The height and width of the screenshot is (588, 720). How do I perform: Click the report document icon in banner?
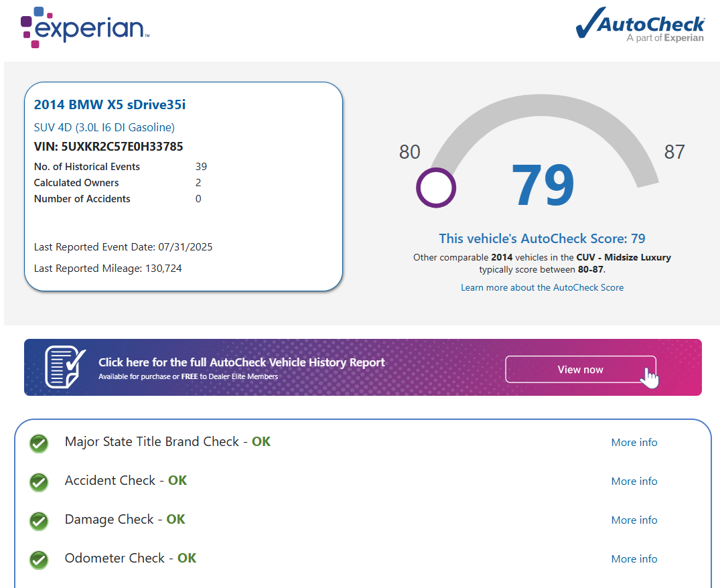click(x=65, y=367)
